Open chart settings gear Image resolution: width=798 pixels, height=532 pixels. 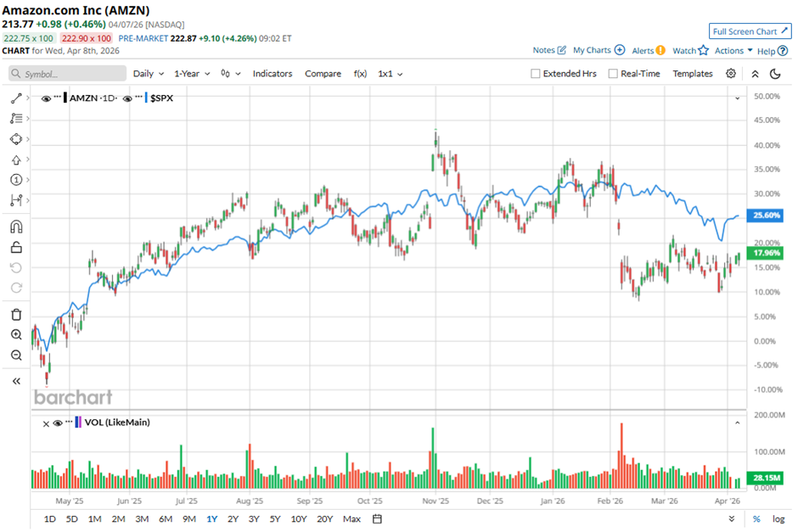pyautogui.click(x=731, y=74)
